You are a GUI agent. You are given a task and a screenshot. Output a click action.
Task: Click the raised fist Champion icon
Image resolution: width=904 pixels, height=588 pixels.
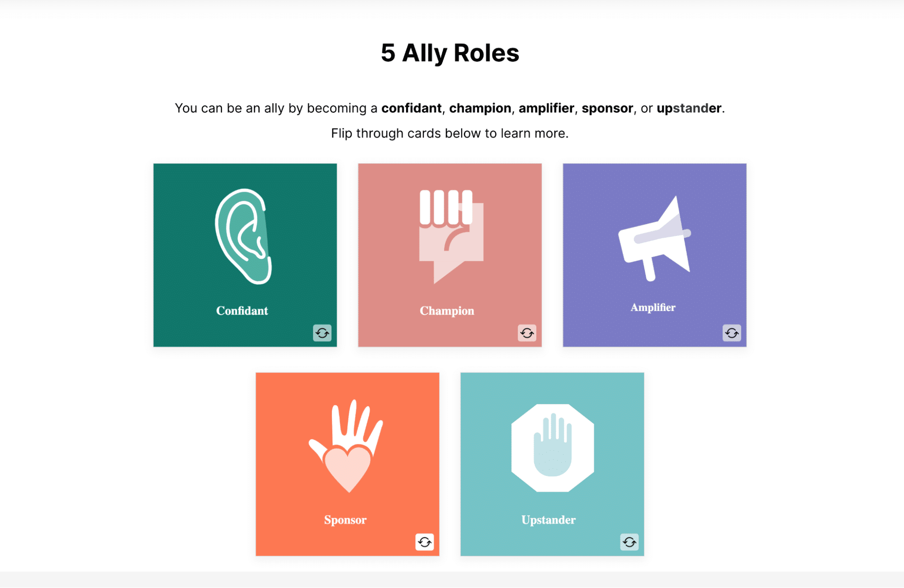click(x=450, y=236)
